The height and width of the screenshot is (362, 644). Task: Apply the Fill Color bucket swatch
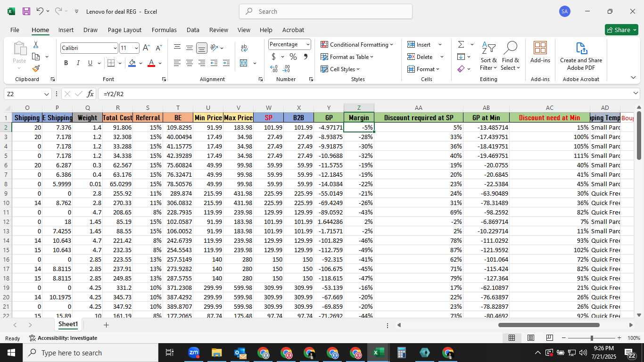[132, 63]
